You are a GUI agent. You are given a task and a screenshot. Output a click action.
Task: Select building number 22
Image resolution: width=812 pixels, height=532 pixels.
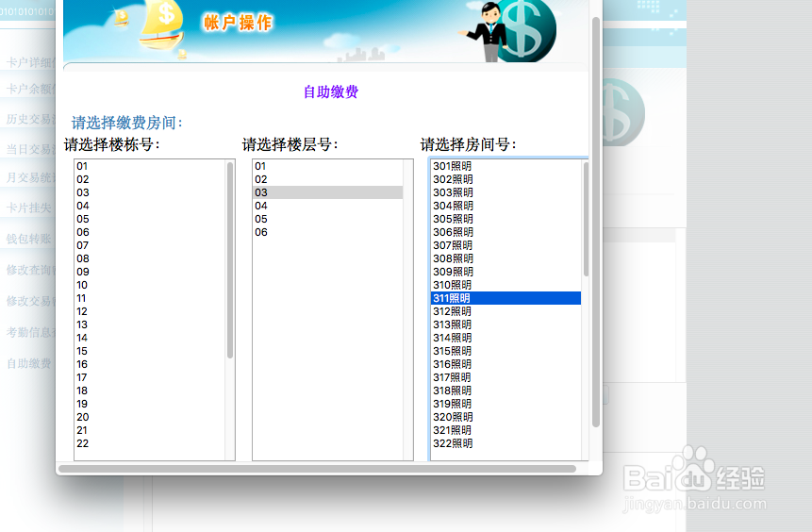150,443
